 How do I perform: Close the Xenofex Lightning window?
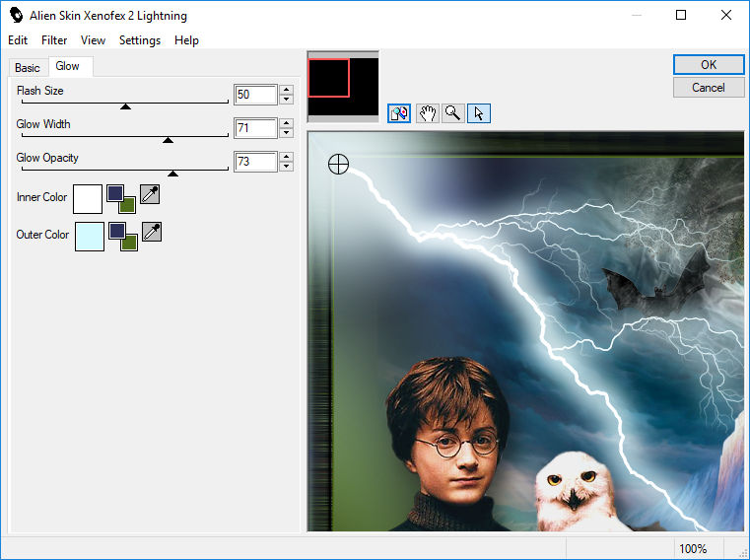point(726,16)
